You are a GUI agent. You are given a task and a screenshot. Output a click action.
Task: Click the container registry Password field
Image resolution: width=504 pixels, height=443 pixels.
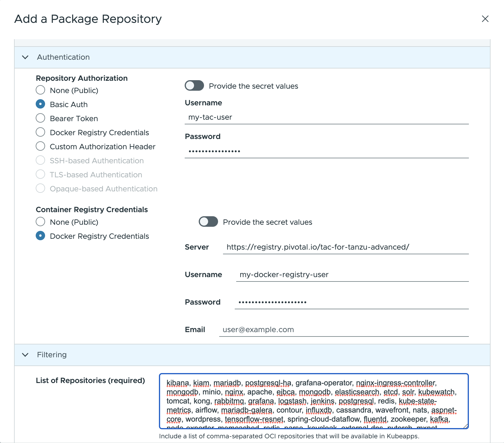pos(351,302)
